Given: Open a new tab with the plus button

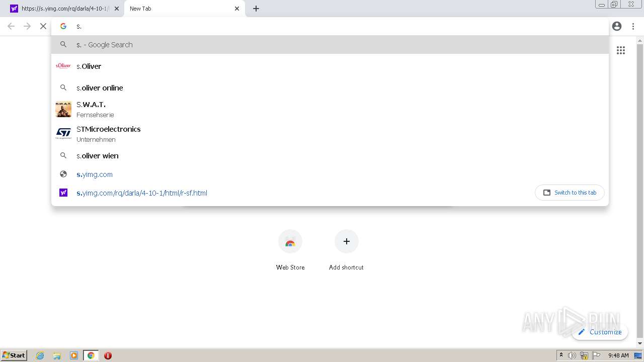Looking at the screenshot, I should click(256, 9).
